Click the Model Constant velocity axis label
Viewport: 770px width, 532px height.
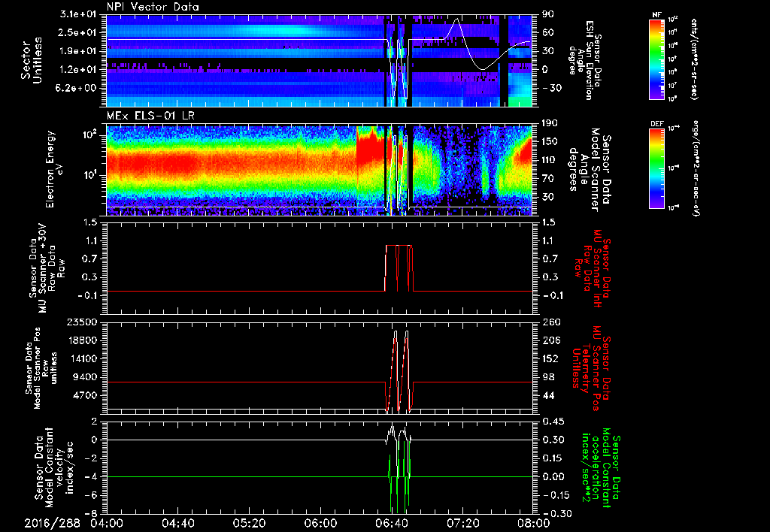[x=49, y=466]
